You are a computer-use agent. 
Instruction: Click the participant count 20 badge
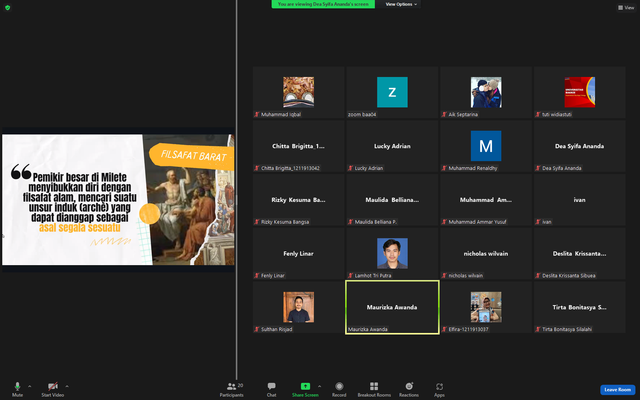tap(240, 385)
